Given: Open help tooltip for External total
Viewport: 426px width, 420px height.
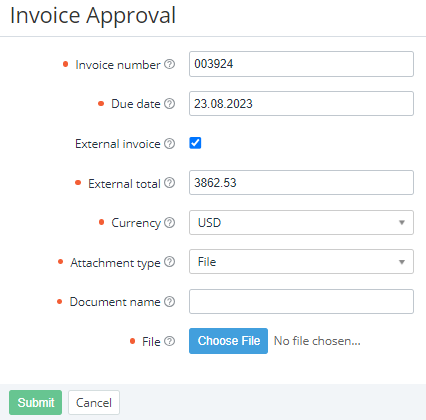Looking at the screenshot, I should coord(170,183).
